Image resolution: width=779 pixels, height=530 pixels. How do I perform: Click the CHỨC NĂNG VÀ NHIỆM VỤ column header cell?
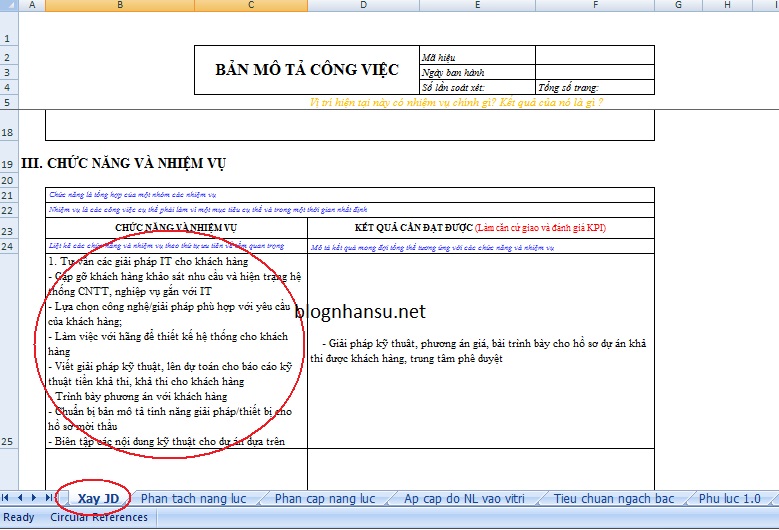pyautogui.click(x=175, y=228)
